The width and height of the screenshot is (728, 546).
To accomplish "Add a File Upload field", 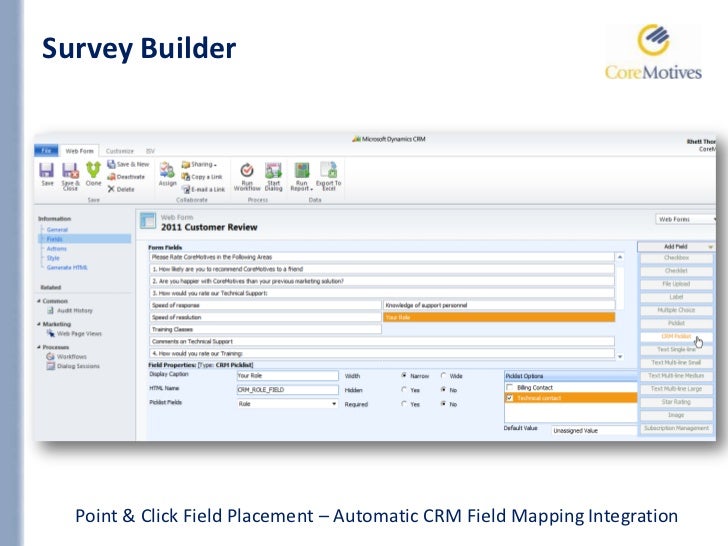I will pyautogui.click(x=676, y=284).
